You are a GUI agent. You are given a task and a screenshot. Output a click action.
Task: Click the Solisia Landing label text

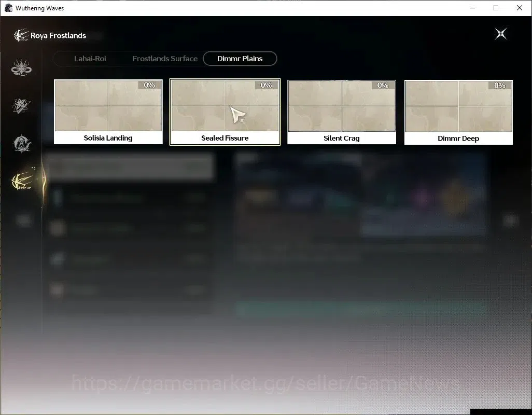pyautogui.click(x=108, y=138)
